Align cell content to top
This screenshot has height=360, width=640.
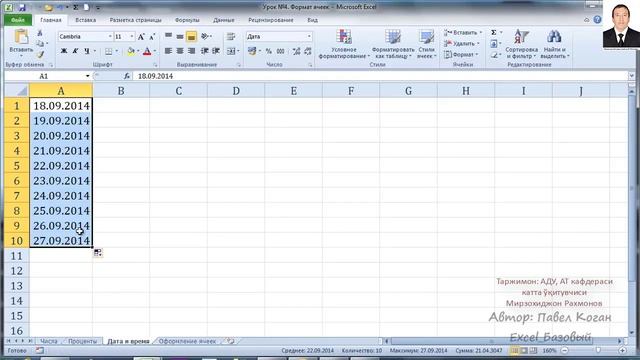point(168,36)
